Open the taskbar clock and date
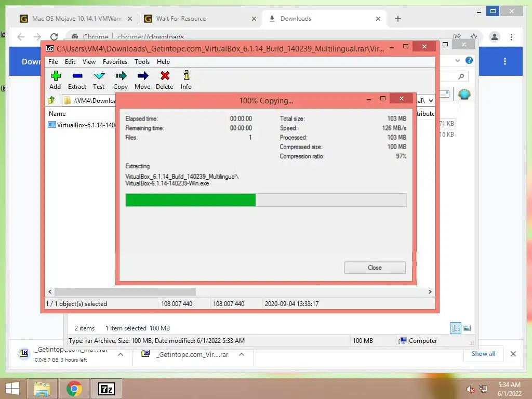Viewport: 532px width, 399px height. coord(509,389)
